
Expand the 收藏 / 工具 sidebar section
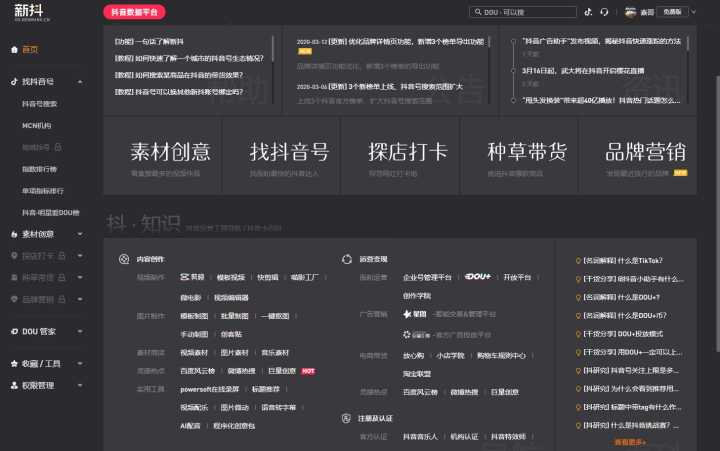click(80, 364)
